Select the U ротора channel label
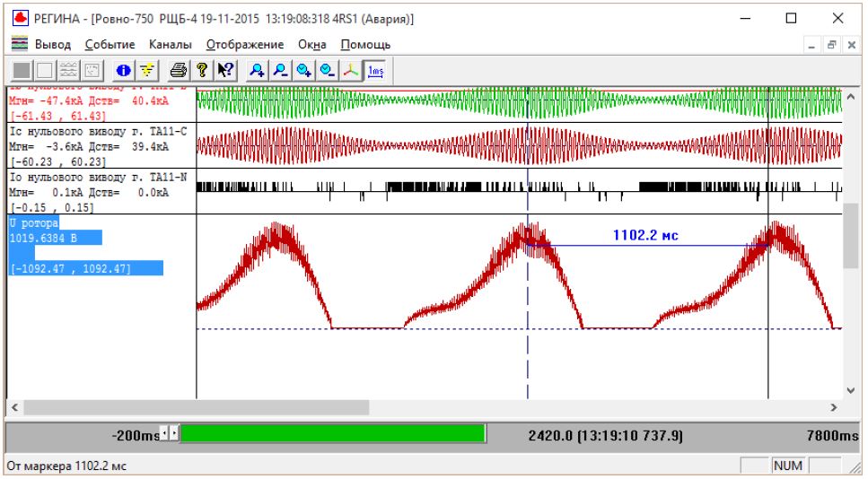 [x=34, y=223]
